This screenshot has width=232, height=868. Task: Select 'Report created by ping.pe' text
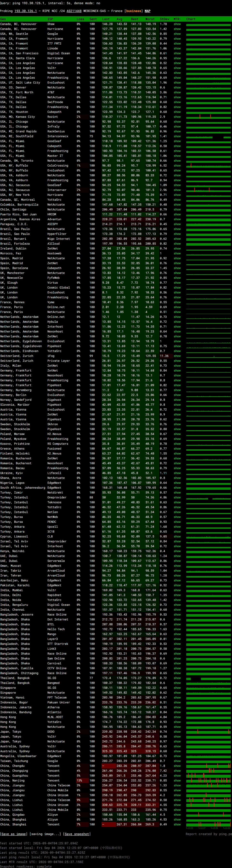coord(208,834)
